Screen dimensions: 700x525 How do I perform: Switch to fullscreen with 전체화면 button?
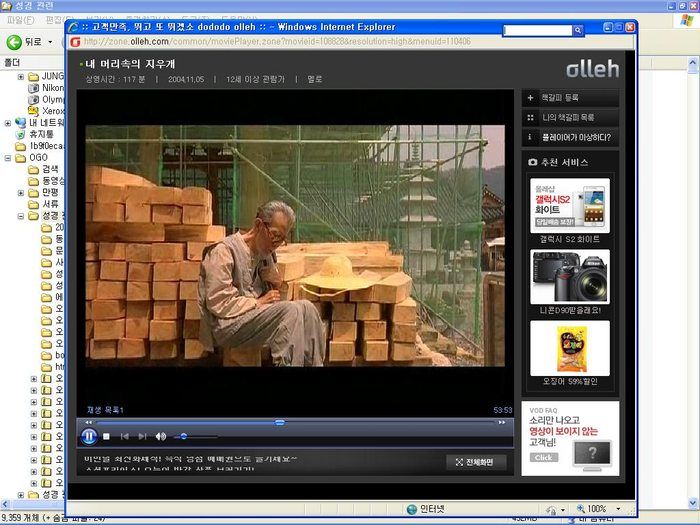[476, 462]
